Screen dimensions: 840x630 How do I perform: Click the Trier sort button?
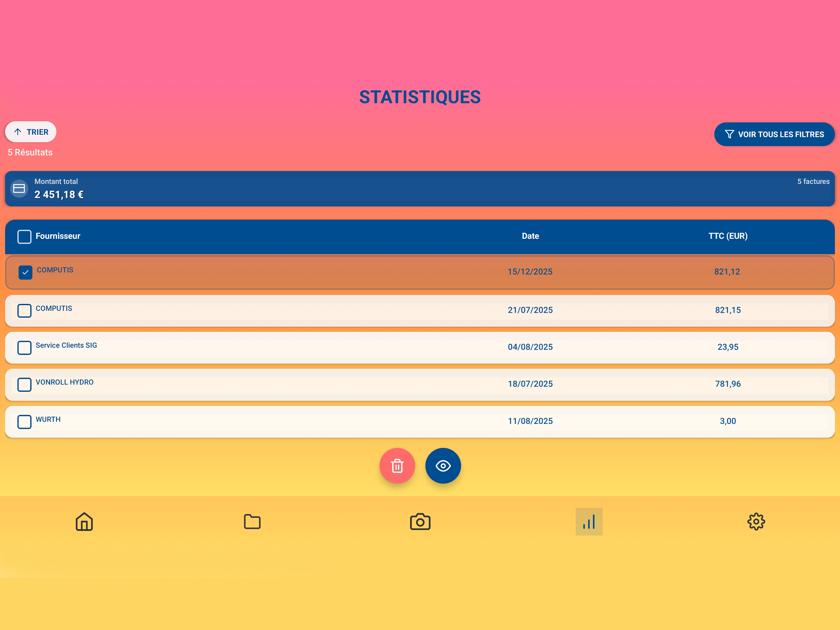(31, 132)
